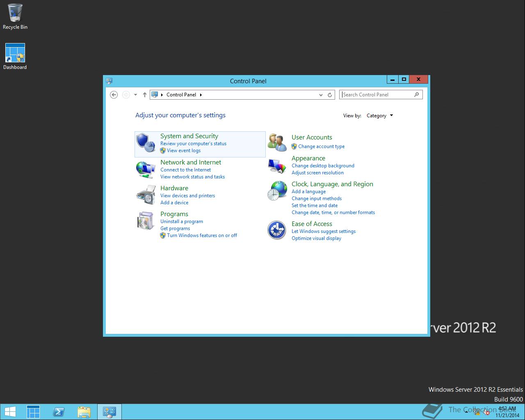This screenshot has width=525, height=420.
Task: Open the Hardware printer icon
Action: pyautogui.click(x=146, y=195)
